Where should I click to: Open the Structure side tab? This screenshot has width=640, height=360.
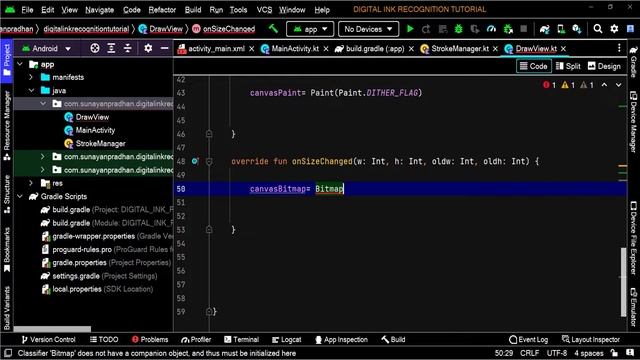[x=7, y=194]
